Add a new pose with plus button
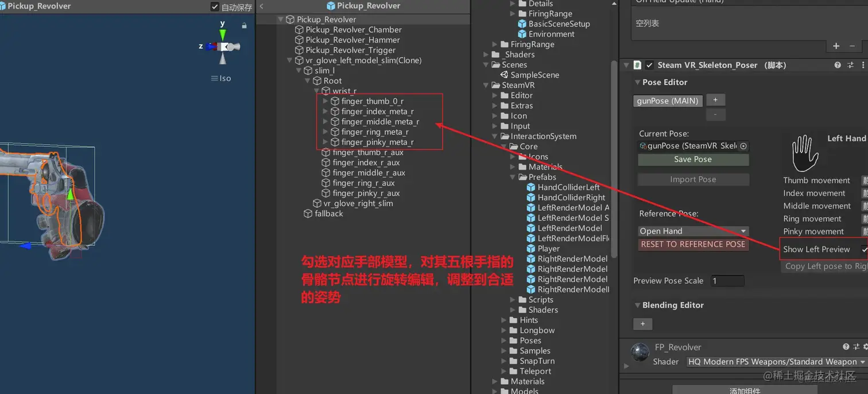 tap(715, 100)
